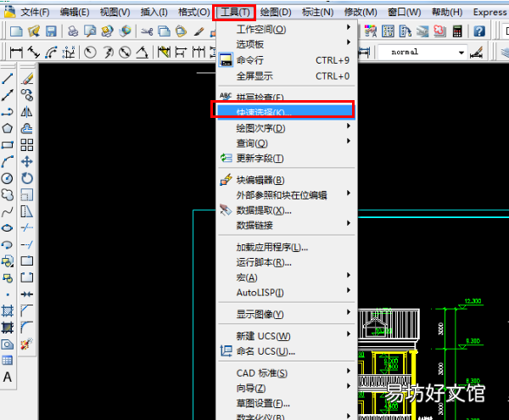The image size is (509, 420).
Task: Select the Aligned dimension tool
Action: click(34, 52)
